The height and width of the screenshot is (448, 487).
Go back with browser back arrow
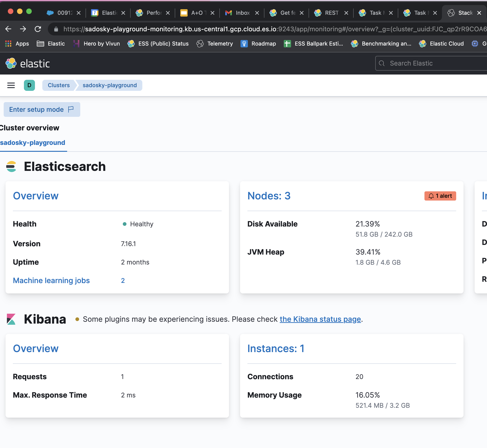tap(8, 29)
